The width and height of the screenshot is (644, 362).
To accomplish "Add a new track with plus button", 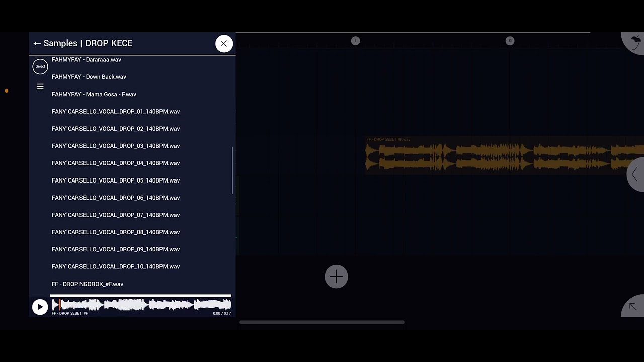I will (336, 277).
